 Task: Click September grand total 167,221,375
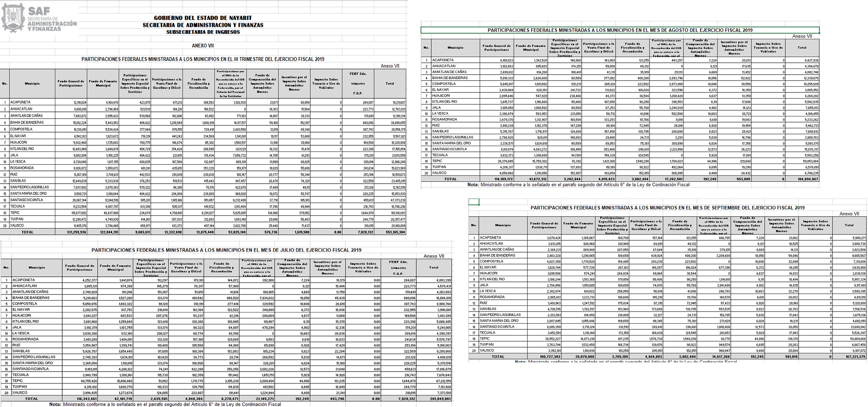pos(849,357)
